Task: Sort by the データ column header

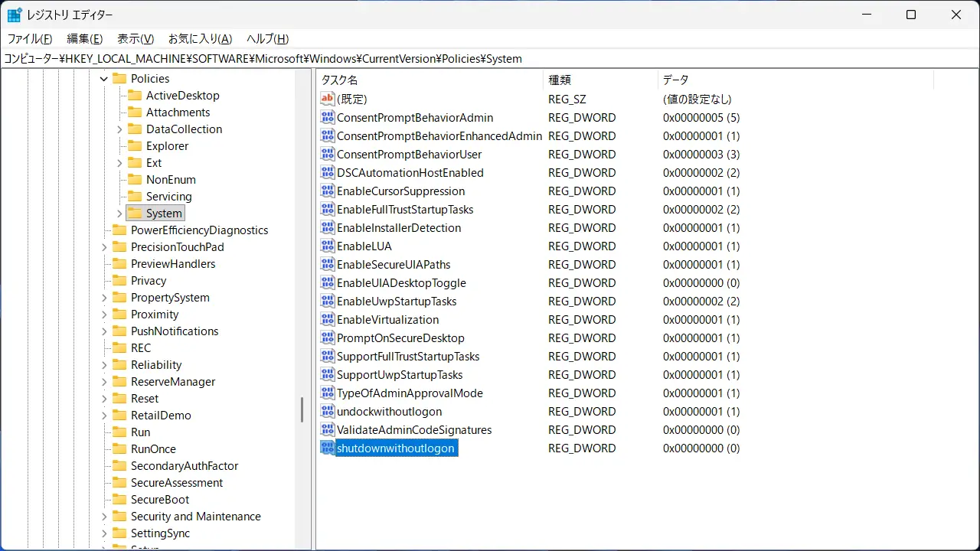Action: pos(795,80)
